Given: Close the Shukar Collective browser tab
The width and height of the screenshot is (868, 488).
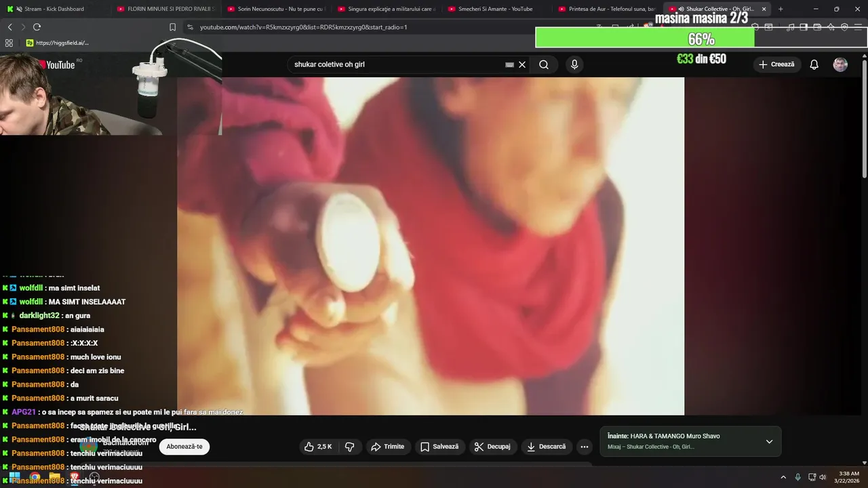Looking at the screenshot, I should 764,9.
